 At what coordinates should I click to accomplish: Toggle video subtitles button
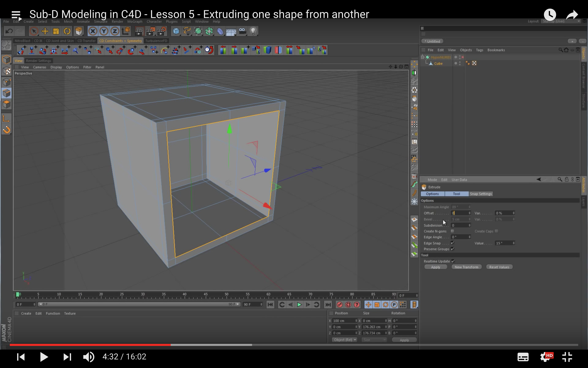click(x=523, y=357)
